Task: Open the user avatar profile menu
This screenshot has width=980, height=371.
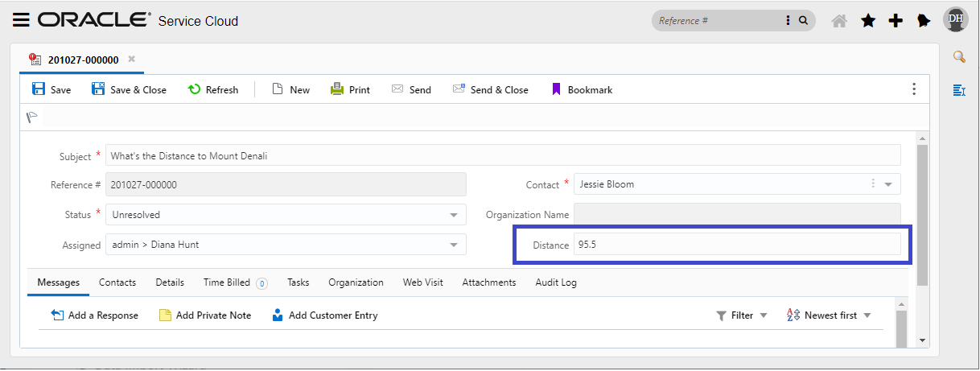Action: point(955,20)
